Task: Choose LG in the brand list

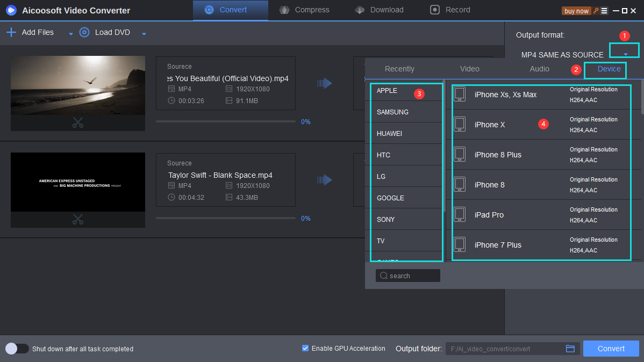Action: pos(405,176)
